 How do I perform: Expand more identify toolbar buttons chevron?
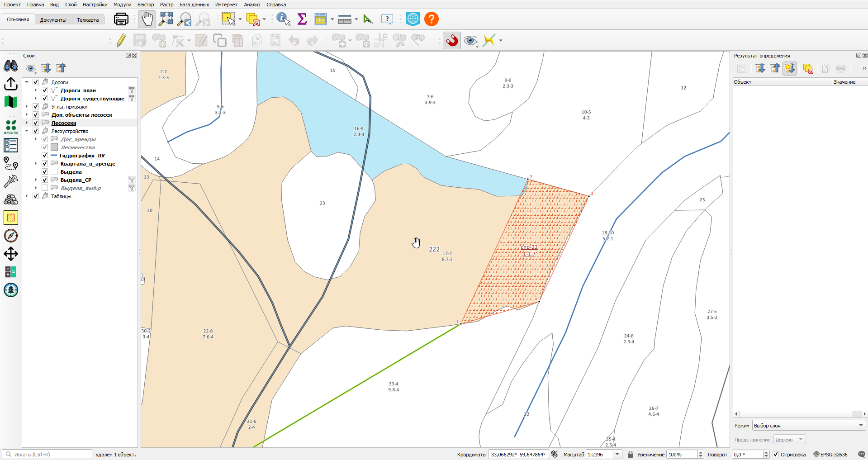coord(864,68)
